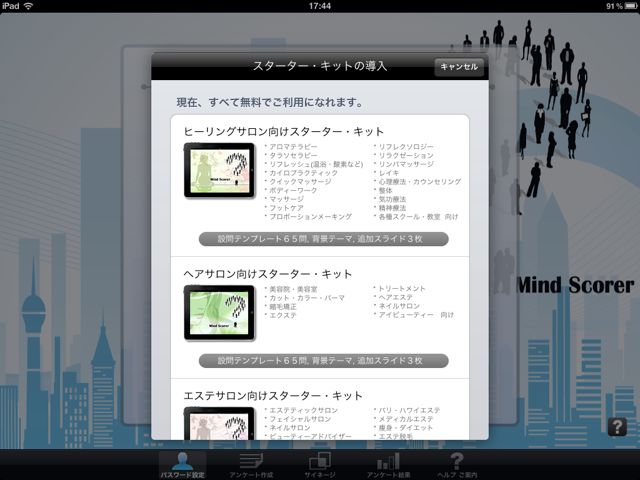
Task: Open the ヘルプ ご案内 tab
Action: tap(457, 465)
